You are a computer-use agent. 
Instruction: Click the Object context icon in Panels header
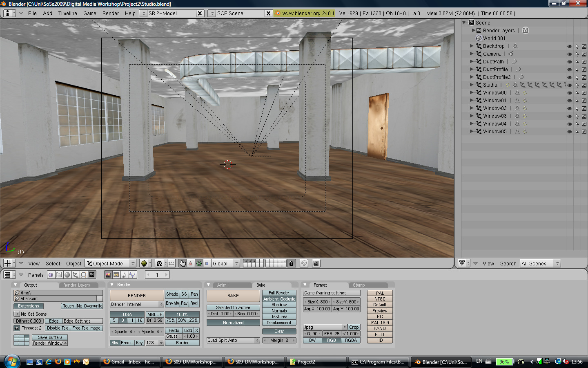pyautogui.click(x=76, y=275)
